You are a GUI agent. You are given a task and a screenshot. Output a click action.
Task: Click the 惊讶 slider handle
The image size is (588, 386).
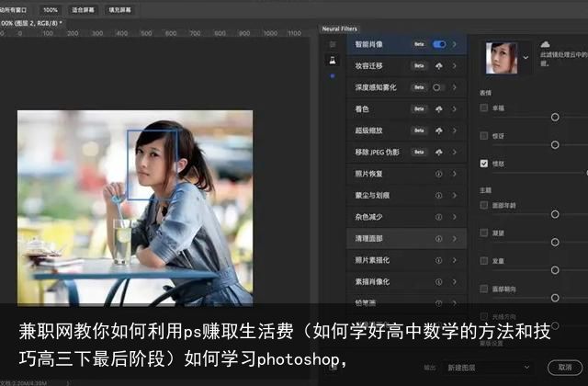[x=555, y=145]
